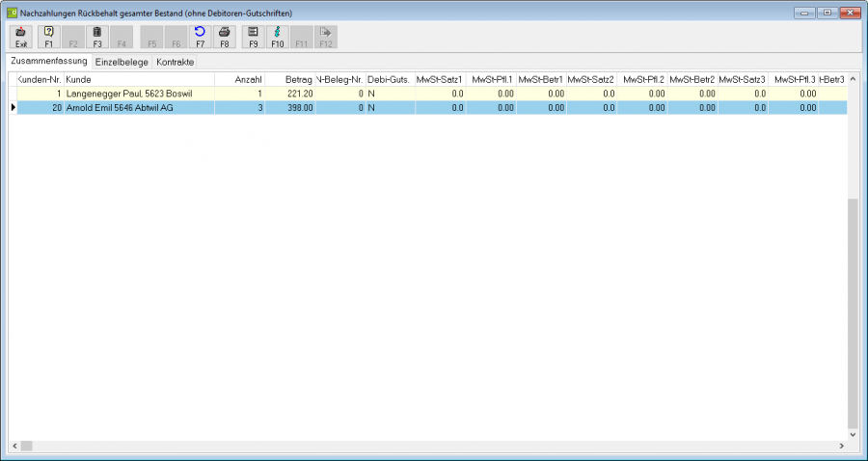Close the Nachzahlungen window
Image resolution: width=868 pixels, height=461 pixels.
tap(850, 13)
